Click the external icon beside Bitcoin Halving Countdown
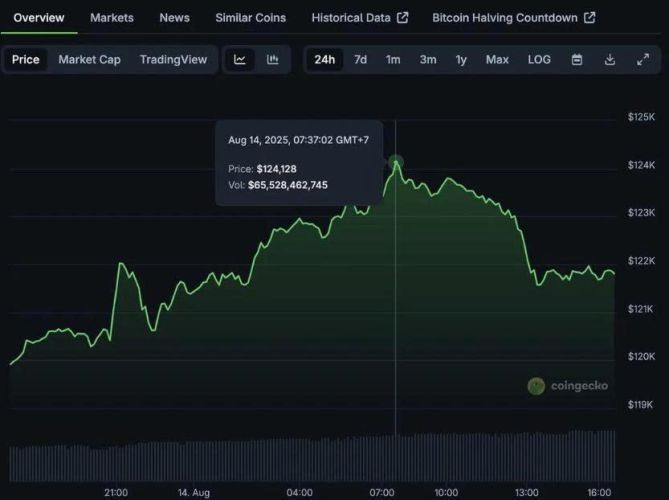The width and height of the screenshot is (669, 500). [x=590, y=18]
